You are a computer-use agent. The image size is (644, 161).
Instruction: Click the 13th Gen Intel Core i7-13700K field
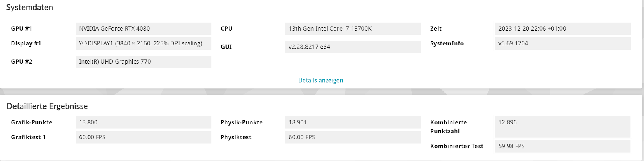click(353, 29)
